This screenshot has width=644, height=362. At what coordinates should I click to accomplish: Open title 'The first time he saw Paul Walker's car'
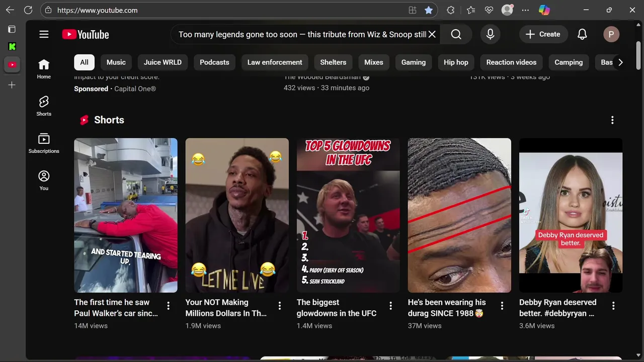click(x=116, y=308)
